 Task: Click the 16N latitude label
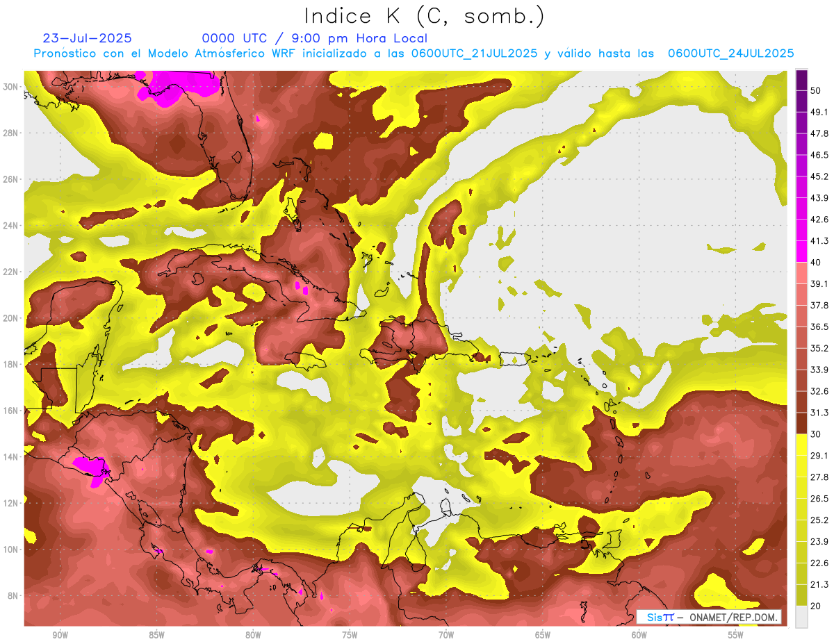(x=10, y=411)
